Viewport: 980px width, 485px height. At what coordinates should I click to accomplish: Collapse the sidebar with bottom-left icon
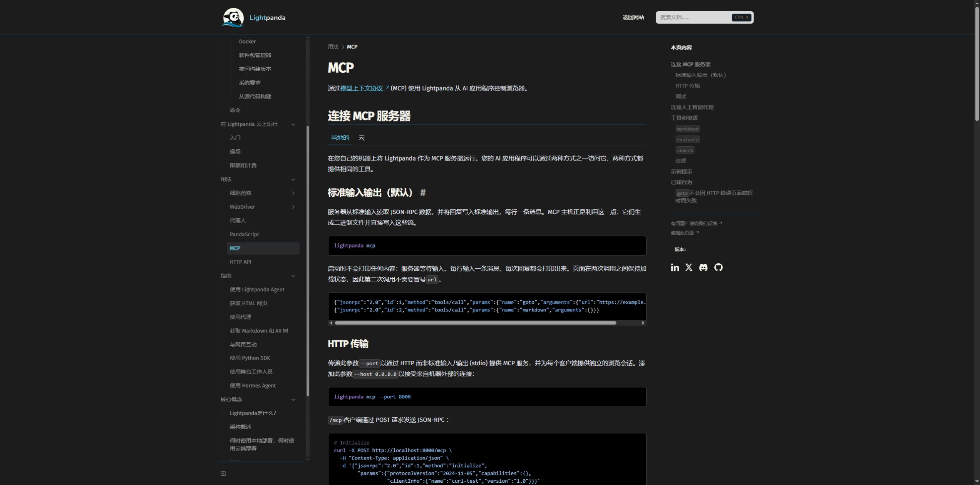(x=223, y=473)
